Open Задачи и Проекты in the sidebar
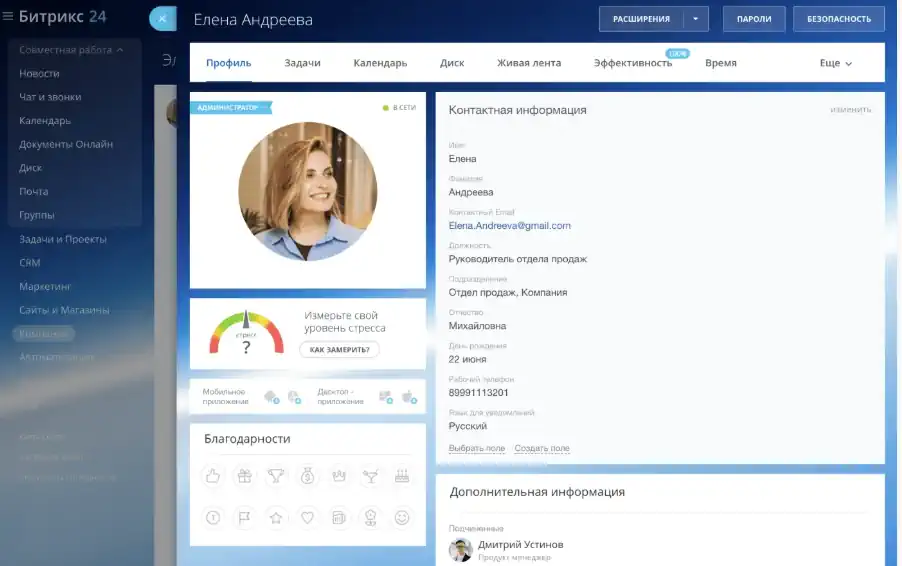The width and height of the screenshot is (902, 566). (63, 239)
